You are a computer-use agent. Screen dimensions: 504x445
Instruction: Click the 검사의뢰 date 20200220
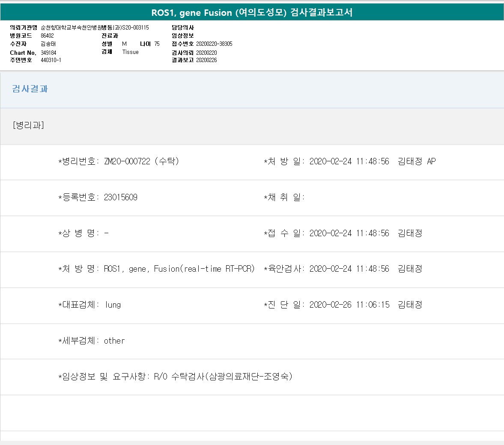(206, 53)
